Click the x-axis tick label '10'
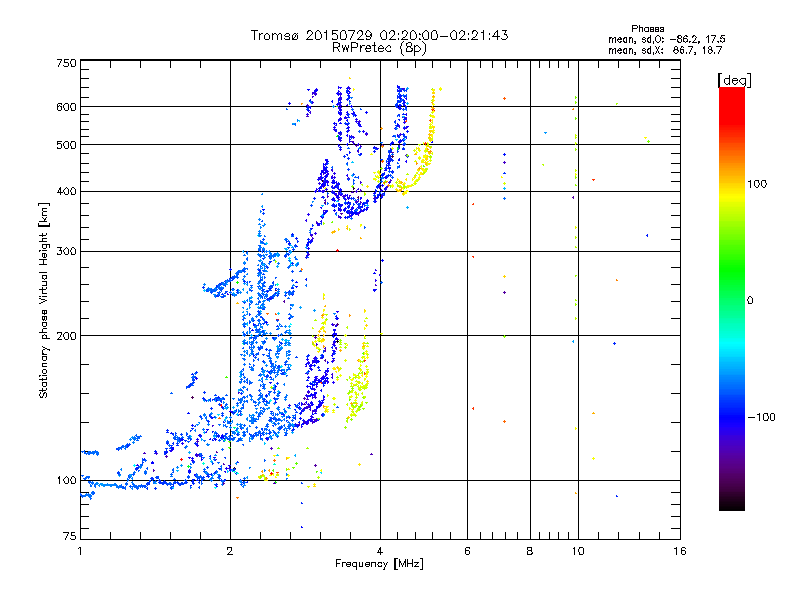Viewport: 800px width, 600px height. tap(578, 551)
